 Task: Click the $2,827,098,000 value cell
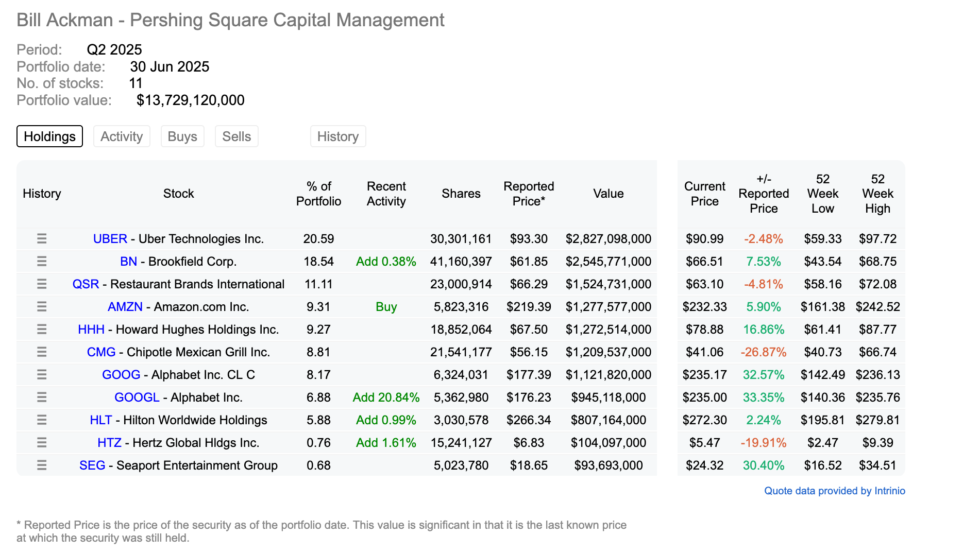(609, 239)
